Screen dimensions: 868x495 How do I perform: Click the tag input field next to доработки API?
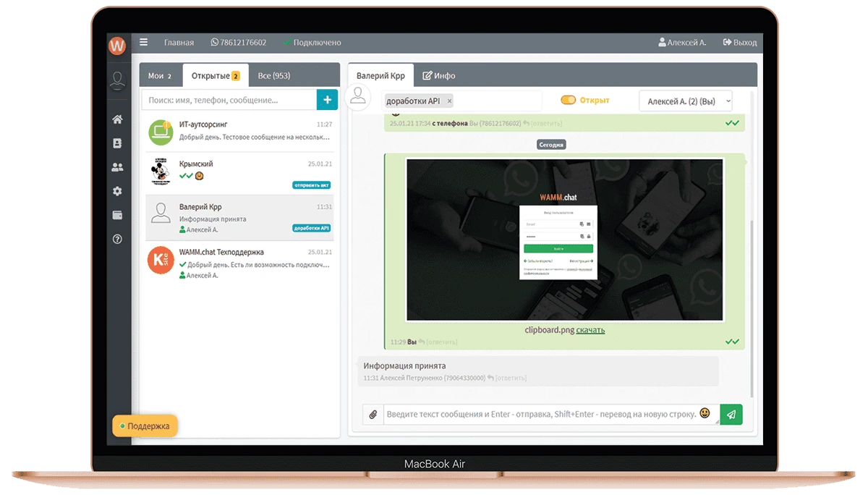pos(497,101)
